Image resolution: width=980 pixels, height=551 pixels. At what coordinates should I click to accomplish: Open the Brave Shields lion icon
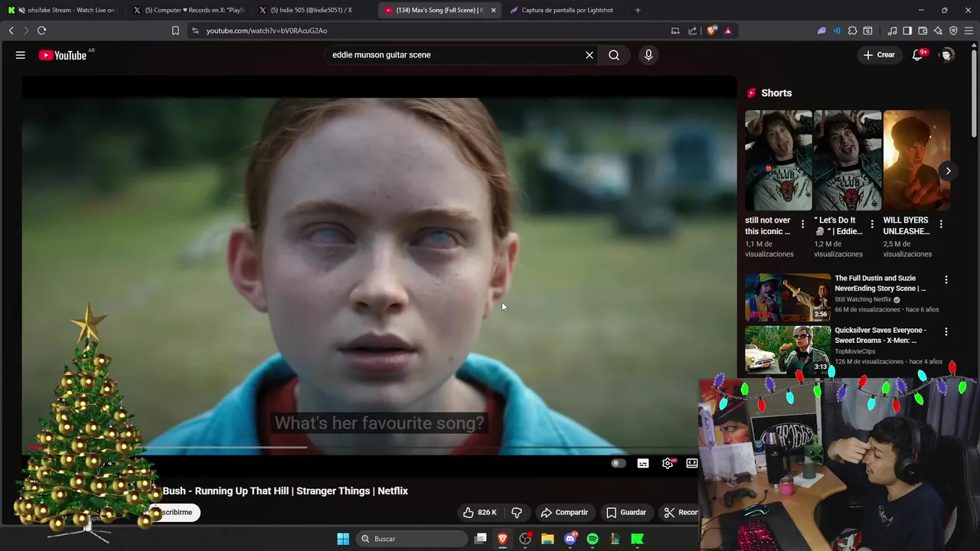(712, 31)
